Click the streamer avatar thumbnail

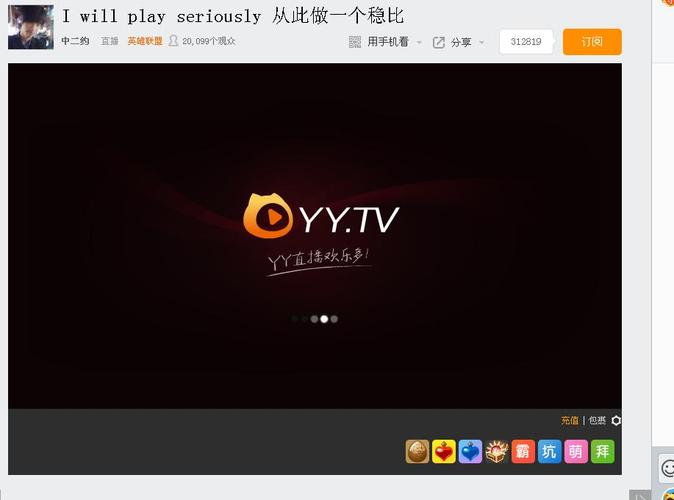30,27
